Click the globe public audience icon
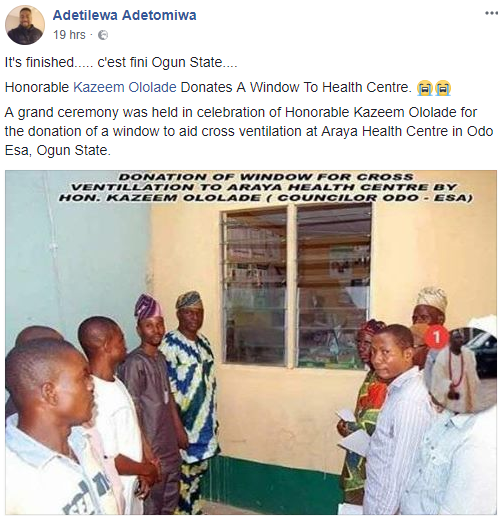The height and width of the screenshot is (516, 498). coord(103,35)
